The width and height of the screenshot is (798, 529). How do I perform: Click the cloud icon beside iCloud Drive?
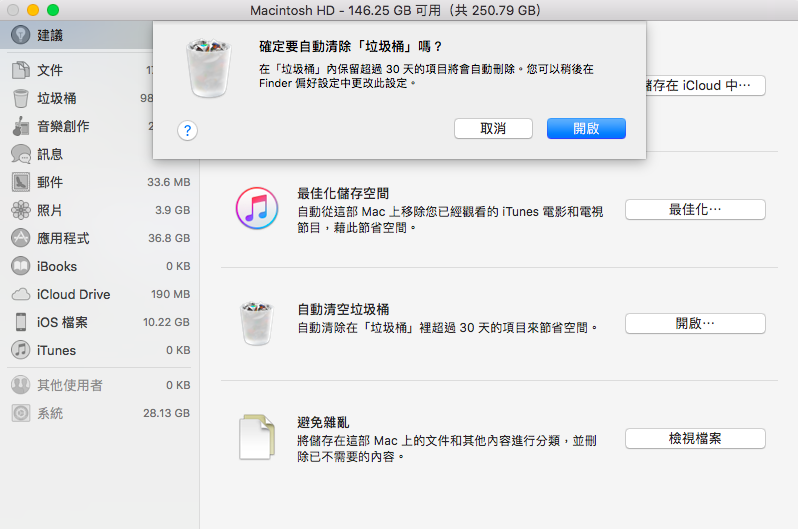pyautogui.click(x=21, y=294)
